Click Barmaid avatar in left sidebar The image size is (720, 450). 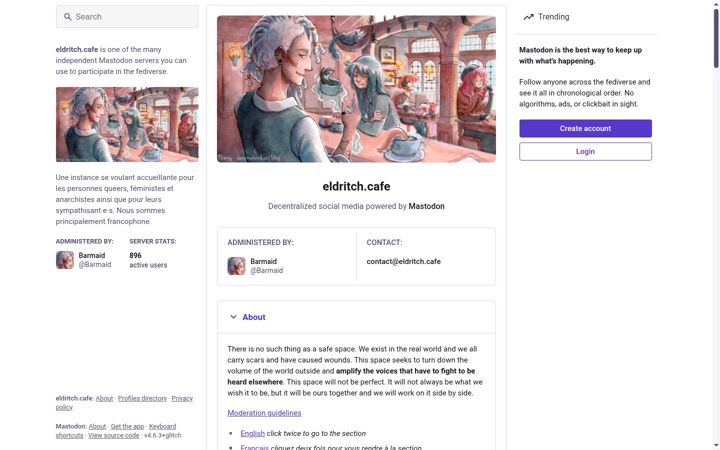(65, 260)
